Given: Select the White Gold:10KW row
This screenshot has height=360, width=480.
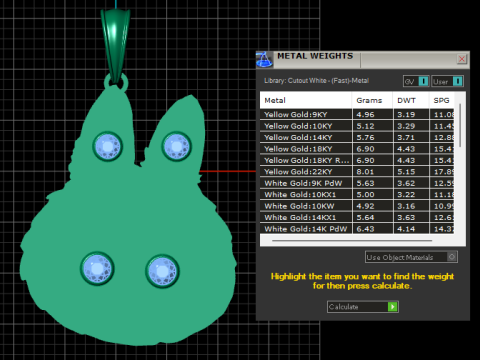Looking at the screenshot, I should [x=357, y=206].
